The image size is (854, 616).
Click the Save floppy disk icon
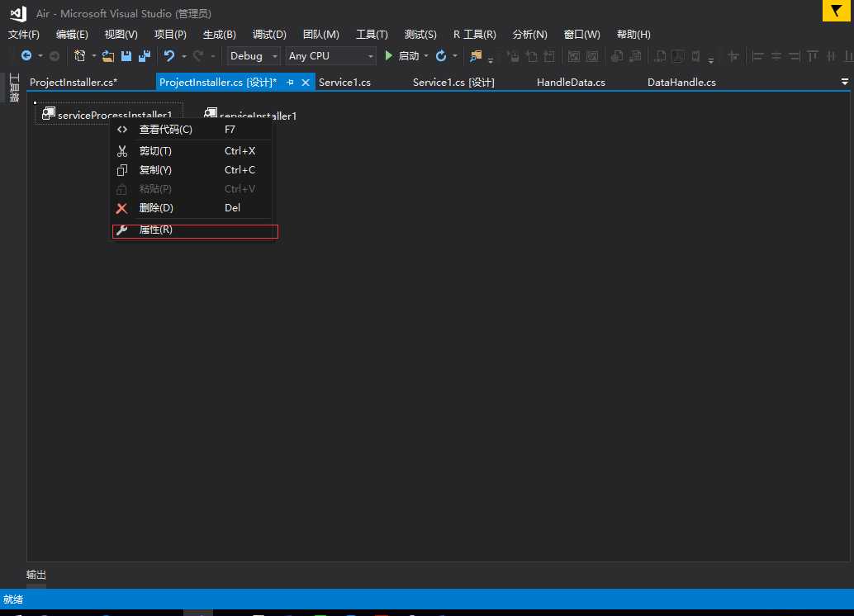point(126,55)
